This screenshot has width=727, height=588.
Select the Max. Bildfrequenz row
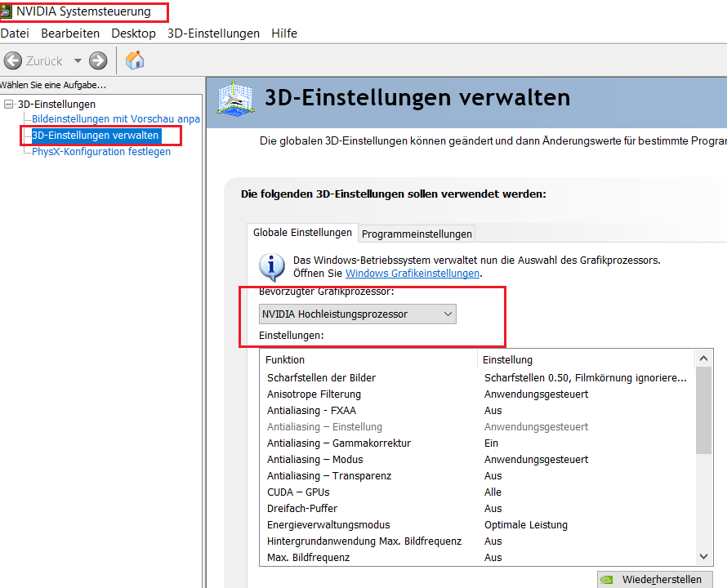(478, 558)
